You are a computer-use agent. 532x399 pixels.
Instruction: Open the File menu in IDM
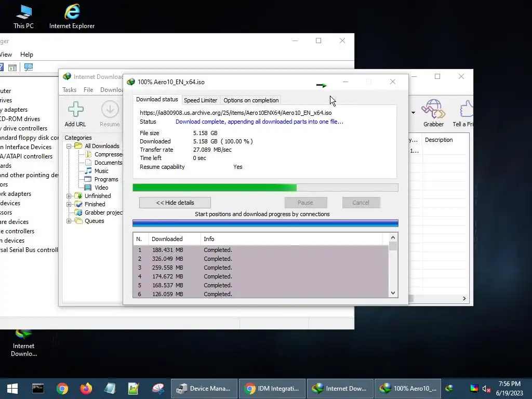tap(88, 89)
